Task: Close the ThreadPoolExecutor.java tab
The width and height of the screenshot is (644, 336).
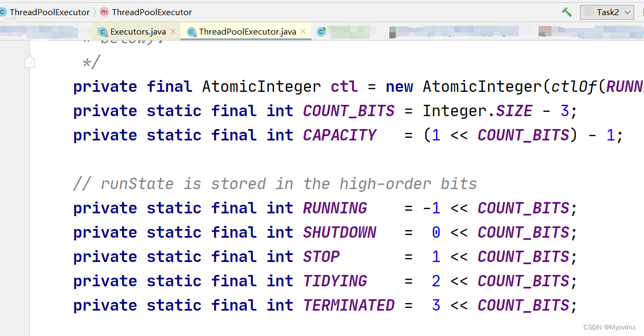Action: point(303,31)
